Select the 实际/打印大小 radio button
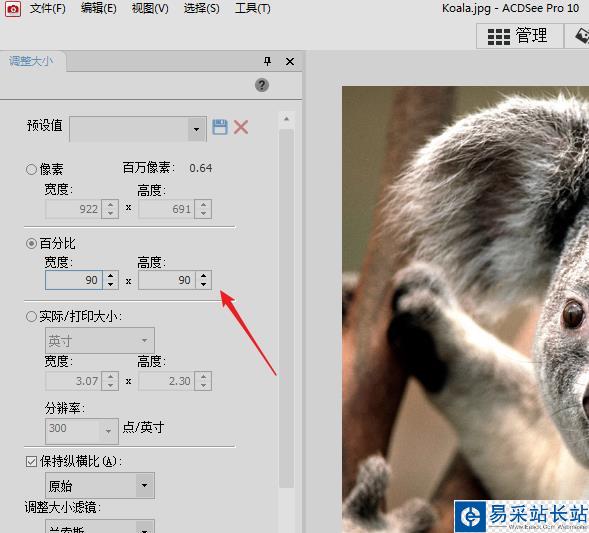 [x=31, y=316]
